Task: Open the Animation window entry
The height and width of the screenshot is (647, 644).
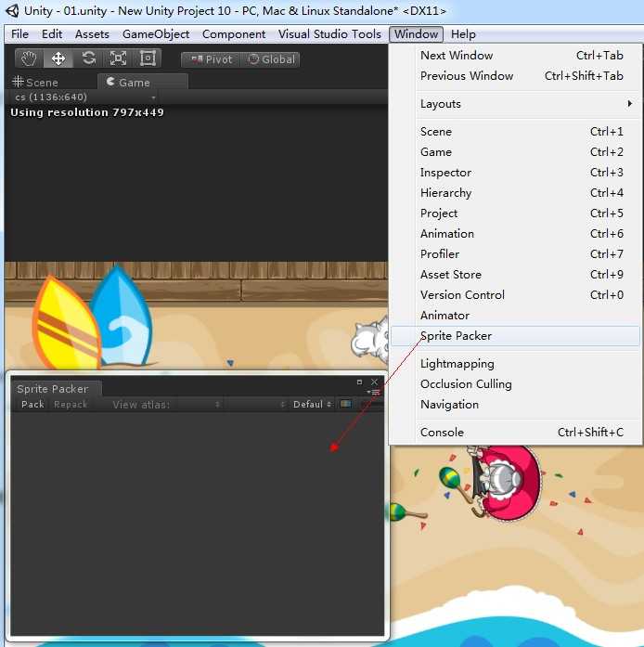Action: click(x=515, y=234)
